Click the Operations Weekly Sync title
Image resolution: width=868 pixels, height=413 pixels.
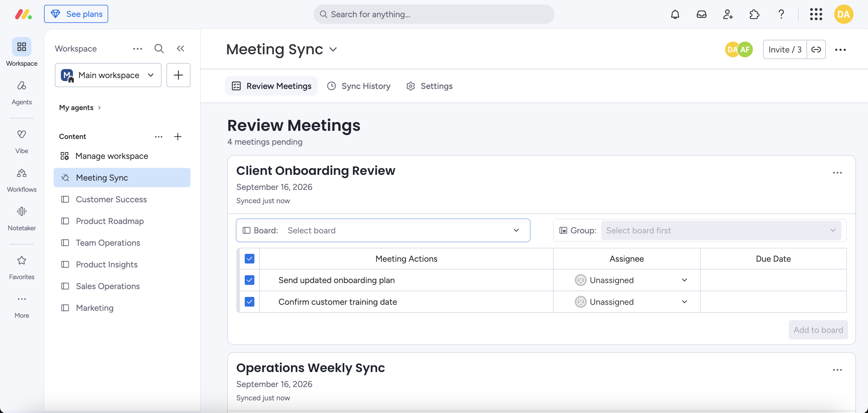pos(310,368)
